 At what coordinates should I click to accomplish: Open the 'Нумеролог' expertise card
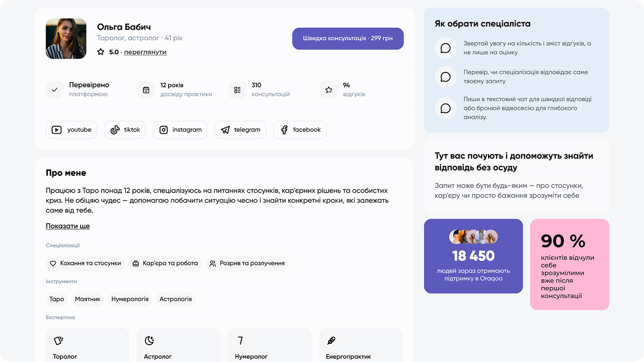click(270, 345)
